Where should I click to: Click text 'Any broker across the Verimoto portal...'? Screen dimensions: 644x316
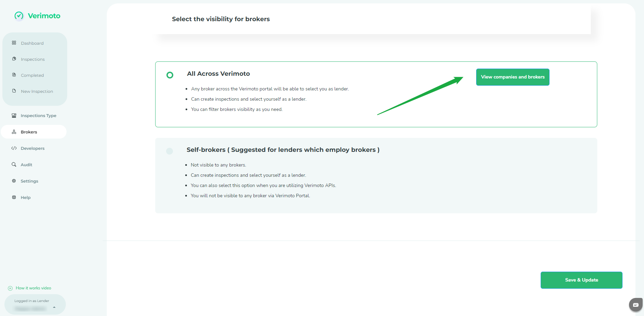point(270,89)
